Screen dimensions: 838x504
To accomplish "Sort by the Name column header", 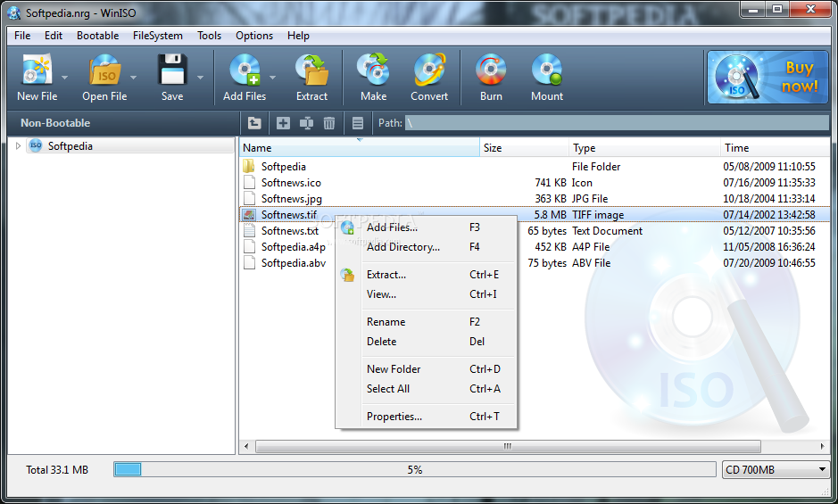I will (359, 148).
